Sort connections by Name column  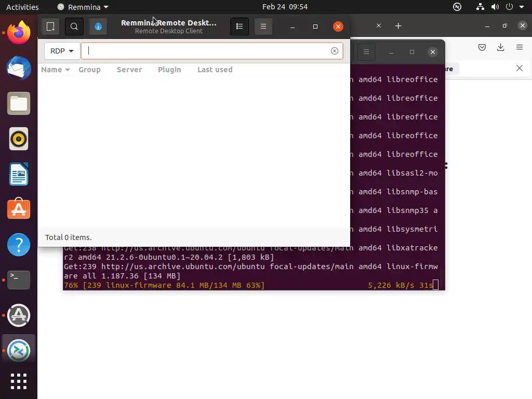point(55,70)
